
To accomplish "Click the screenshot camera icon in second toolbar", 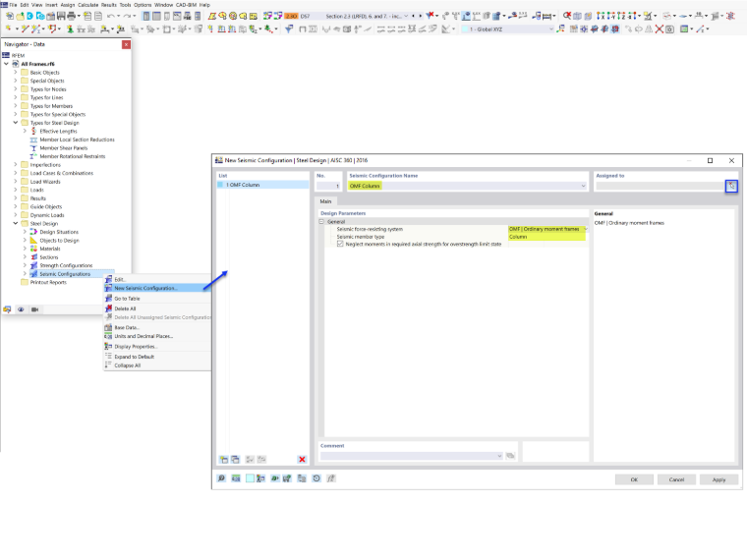I will 669,29.
